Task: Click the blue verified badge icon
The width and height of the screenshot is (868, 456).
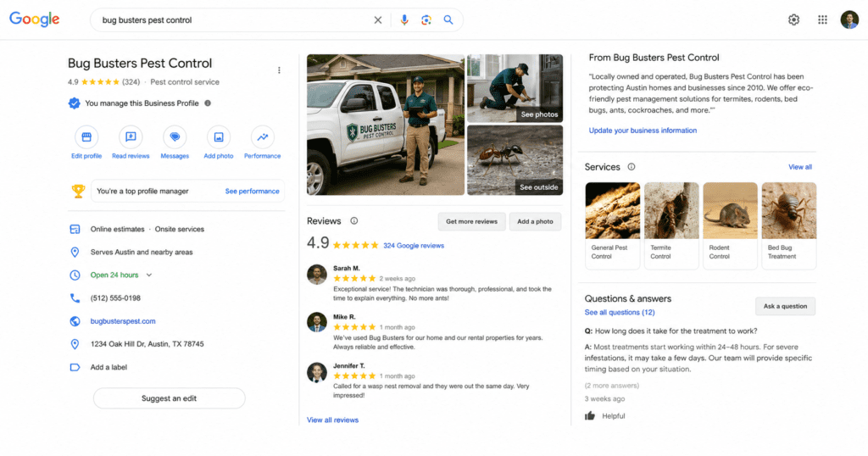Action: (x=75, y=103)
